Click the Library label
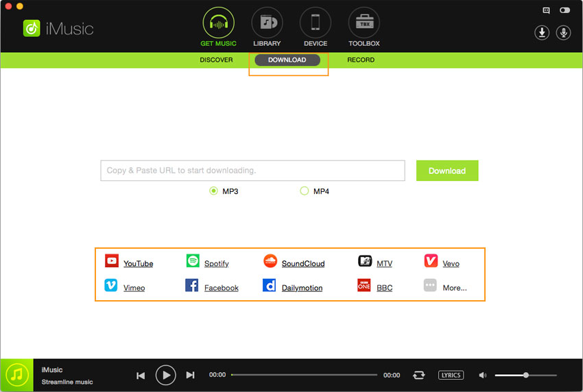 coord(267,43)
